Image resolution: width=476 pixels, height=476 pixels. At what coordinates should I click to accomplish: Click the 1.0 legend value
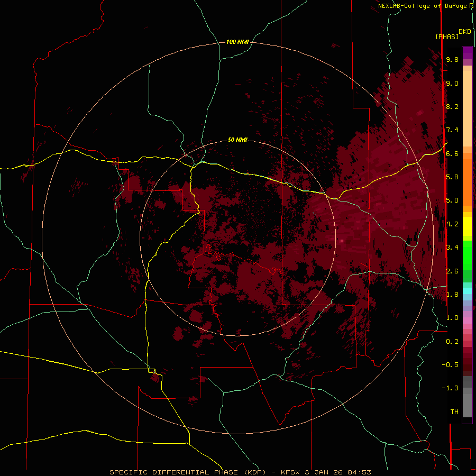pos(452,317)
